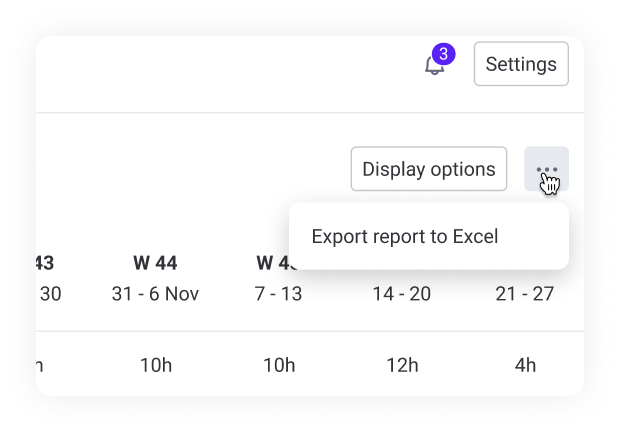
Task: Select the 14 - 20 week range
Action: click(401, 294)
